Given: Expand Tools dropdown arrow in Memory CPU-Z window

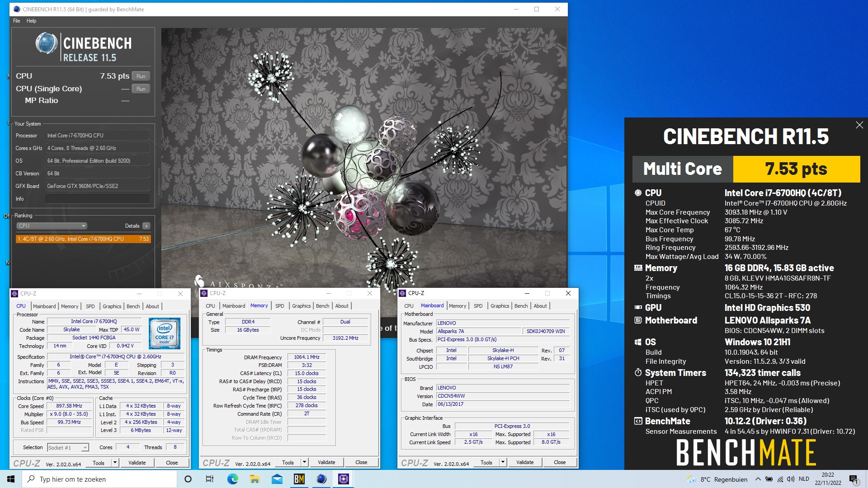Looking at the screenshot, I should click(304, 462).
